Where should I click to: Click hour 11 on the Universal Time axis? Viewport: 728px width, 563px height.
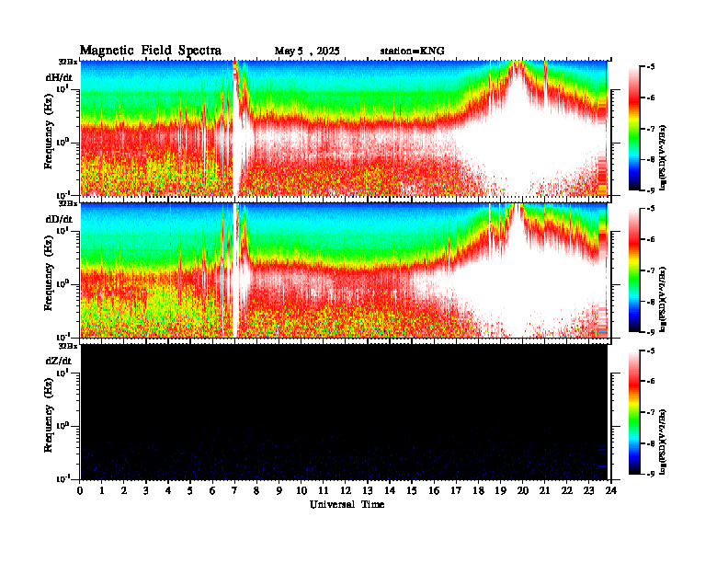point(324,490)
